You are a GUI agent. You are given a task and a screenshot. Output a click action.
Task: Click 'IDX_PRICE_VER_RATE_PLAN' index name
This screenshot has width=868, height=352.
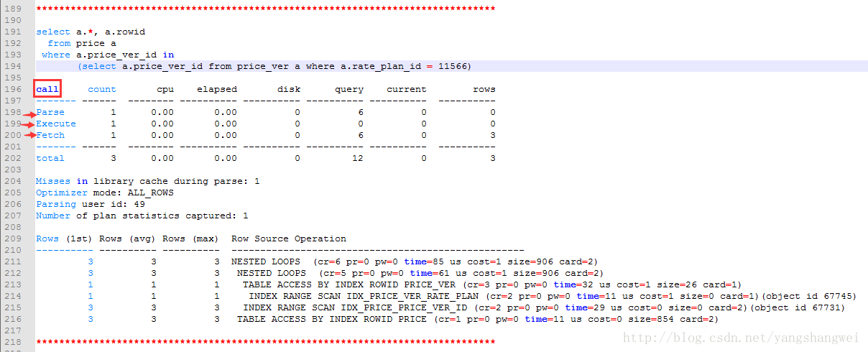pyautogui.click(x=412, y=296)
